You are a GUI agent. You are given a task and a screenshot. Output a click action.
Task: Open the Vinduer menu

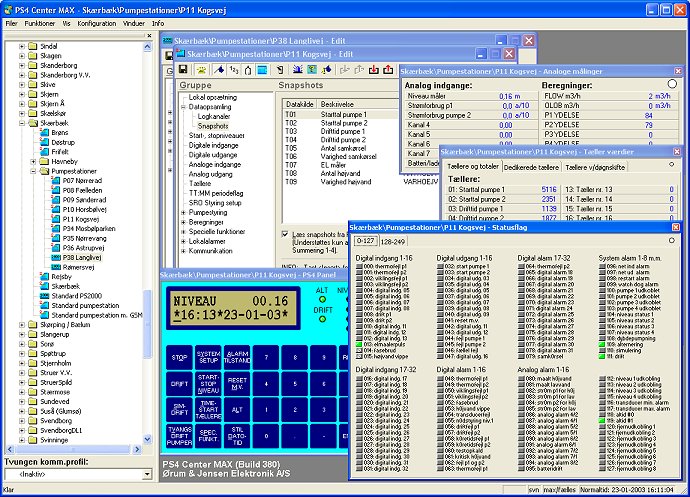(134, 23)
